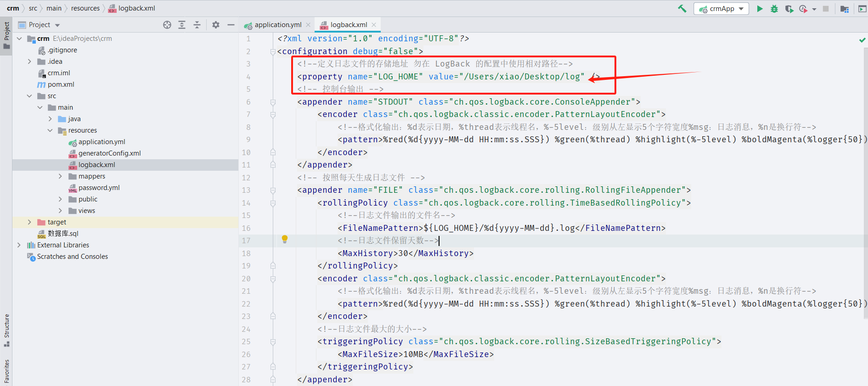The height and width of the screenshot is (386, 868).
Task: Open the Structure tool window side tab
Action: pyautogui.click(x=6, y=330)
